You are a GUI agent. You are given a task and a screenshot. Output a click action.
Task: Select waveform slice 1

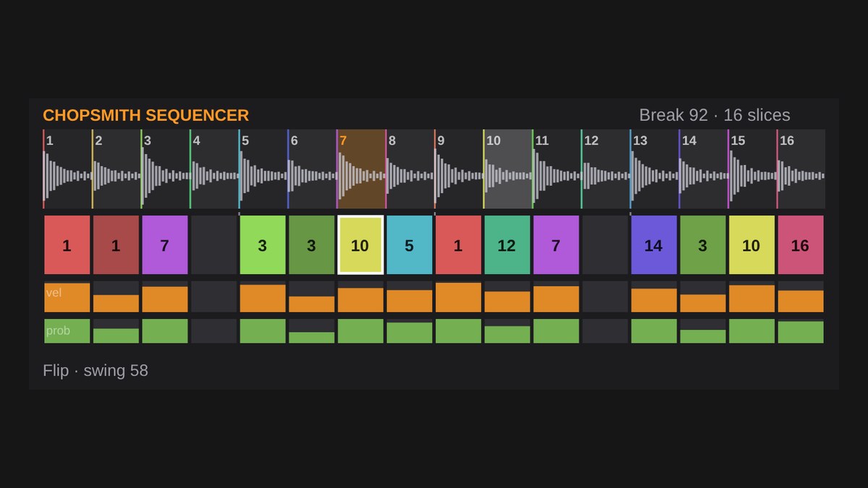coord(67,169)
